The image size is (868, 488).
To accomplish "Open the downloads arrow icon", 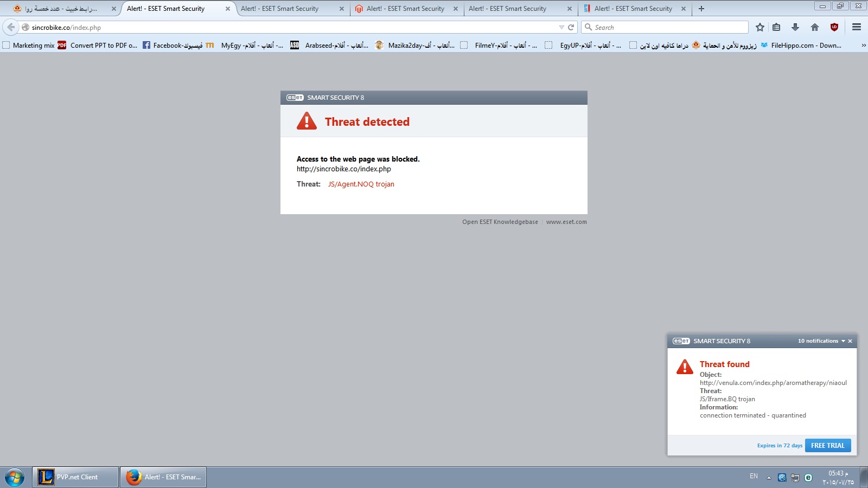I will [x=795, y=27].
